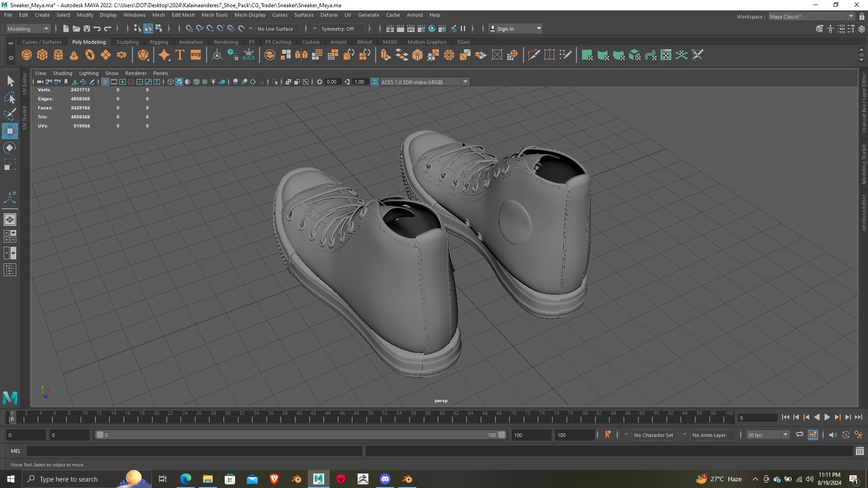Open the Mesh Tools menu
Image resolution: width=868 pixels, height=488 pixels.
[214, 15]
